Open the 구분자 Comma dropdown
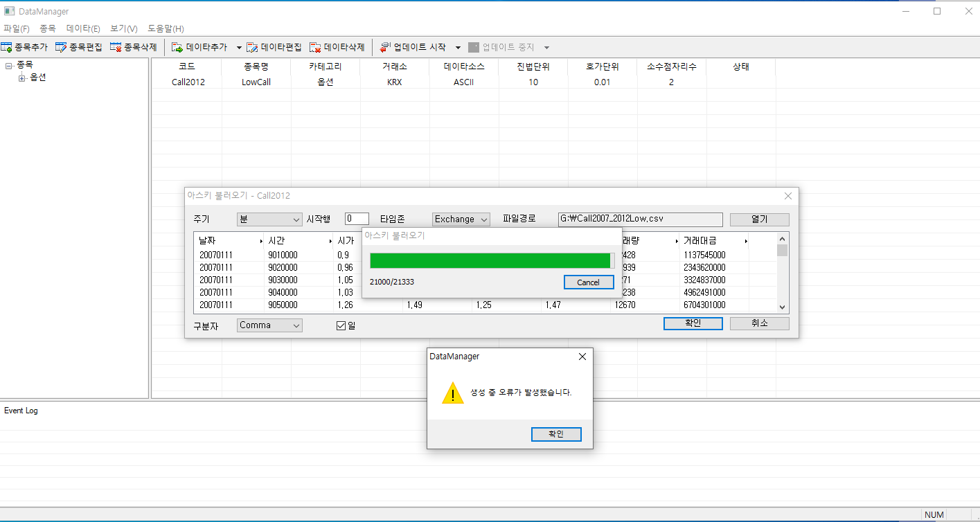 click(x=269, y=325)
